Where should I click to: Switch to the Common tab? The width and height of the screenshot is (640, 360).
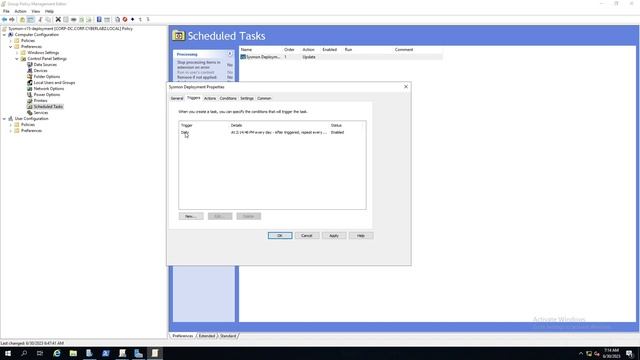pyautogui.click(x=264, y=98)
